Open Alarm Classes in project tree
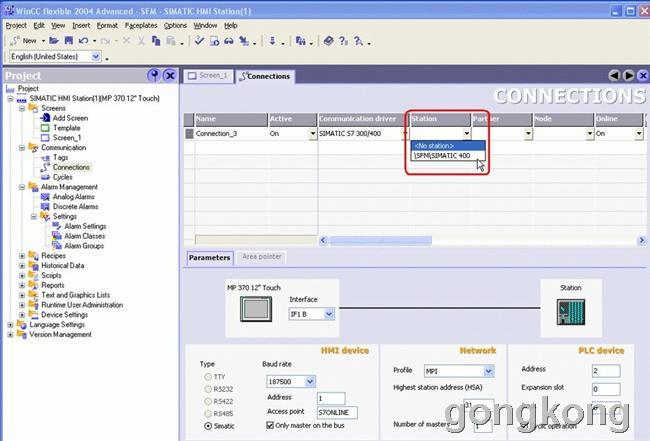 click(85, 236)
